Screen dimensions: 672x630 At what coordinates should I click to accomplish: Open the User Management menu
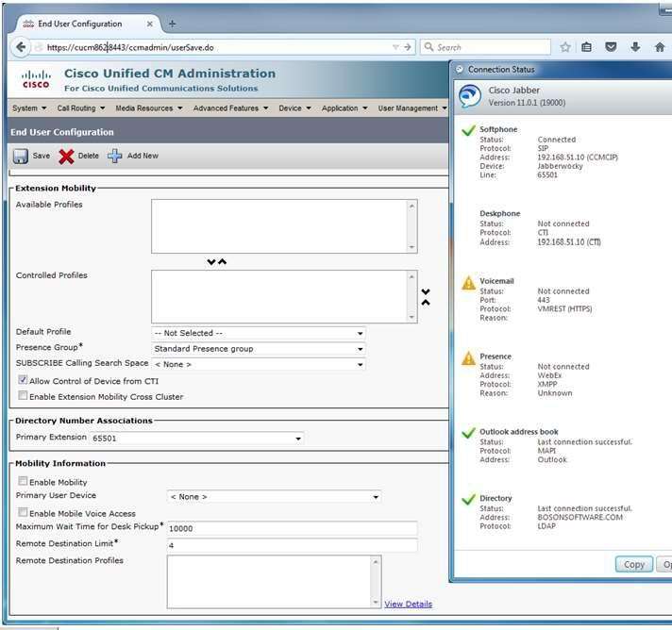[412, 108]
